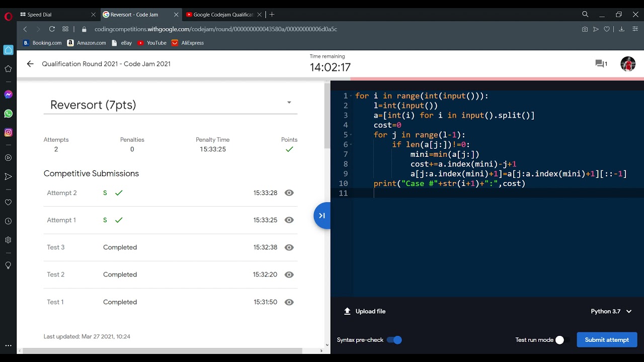Open the Opera menu logo

8,17
